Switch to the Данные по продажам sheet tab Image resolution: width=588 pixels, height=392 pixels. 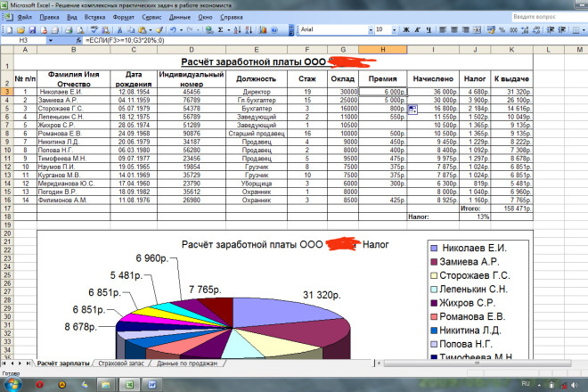tap(187, 363)
